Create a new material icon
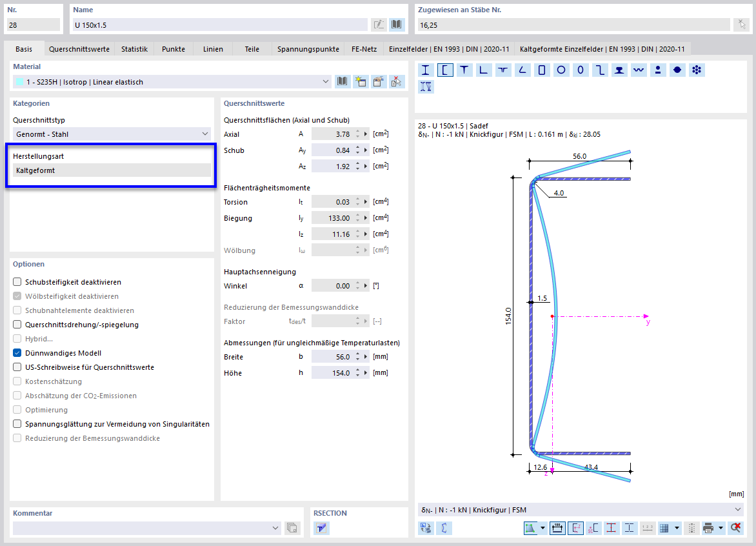756x546 pixels. pyautogui.click(x=360, y=81)
